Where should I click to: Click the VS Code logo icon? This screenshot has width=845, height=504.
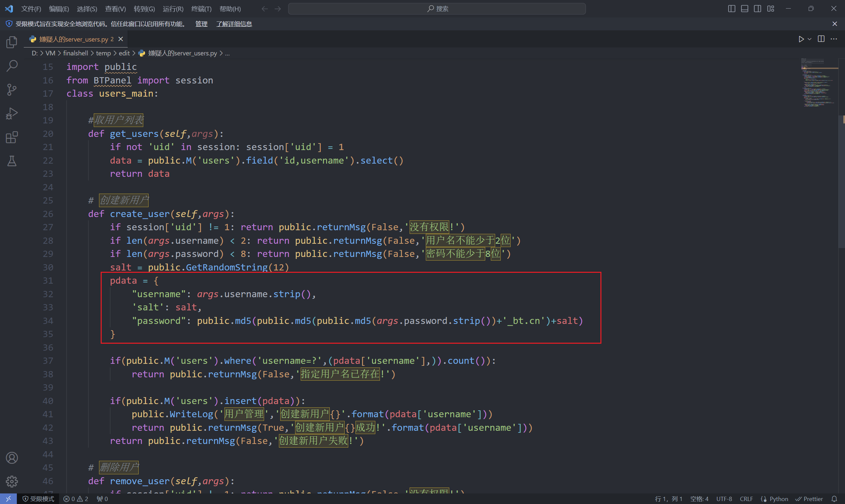pyautogui.click(x=9, y=9)
